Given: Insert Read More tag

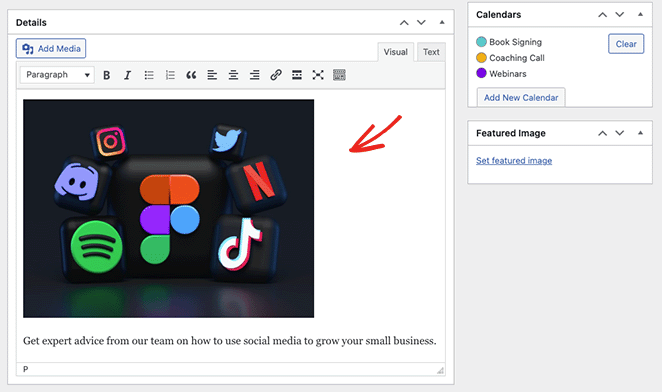Looking at the screenshot, I should 297,75.
